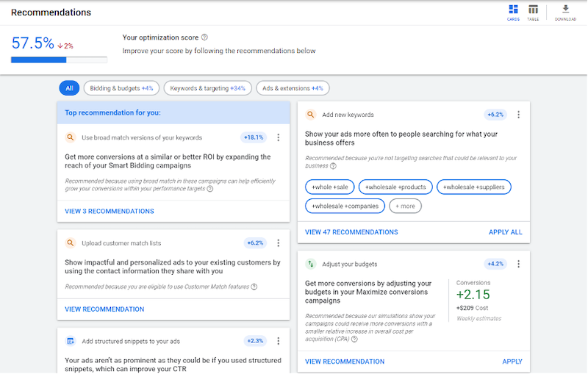
Task: Switch to Table view
Action: point(533,12)
